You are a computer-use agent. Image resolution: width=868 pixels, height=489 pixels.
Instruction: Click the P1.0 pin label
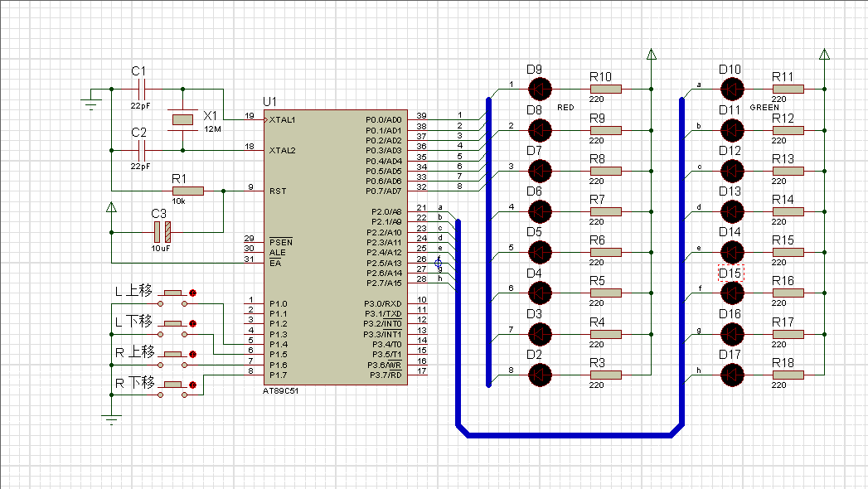click(x=278, y=303)
